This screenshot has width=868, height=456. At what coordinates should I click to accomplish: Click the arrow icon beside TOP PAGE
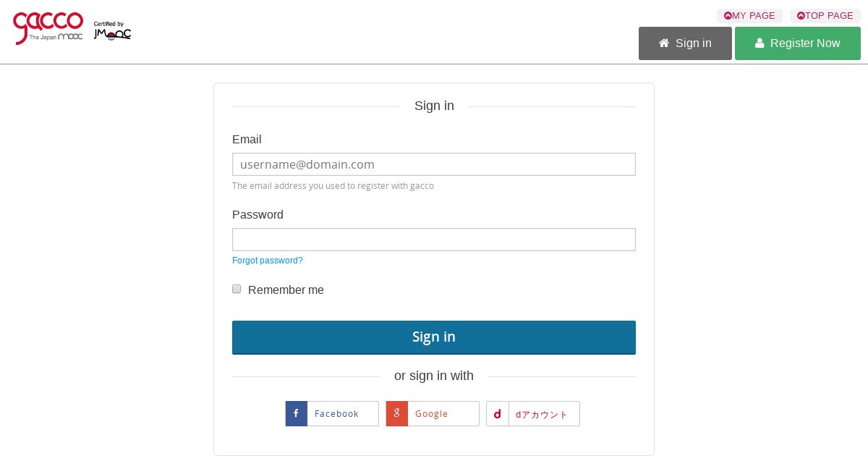point(801,16)
